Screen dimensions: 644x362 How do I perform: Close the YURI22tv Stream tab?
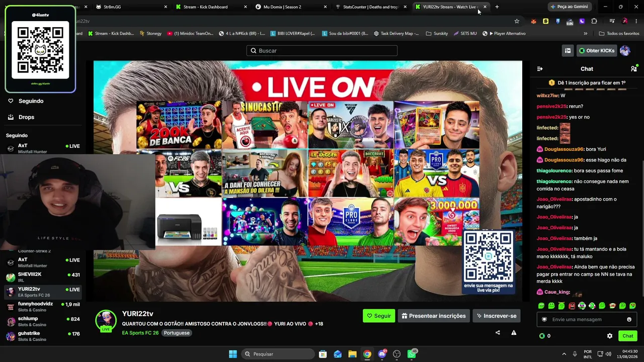[485, 7]
